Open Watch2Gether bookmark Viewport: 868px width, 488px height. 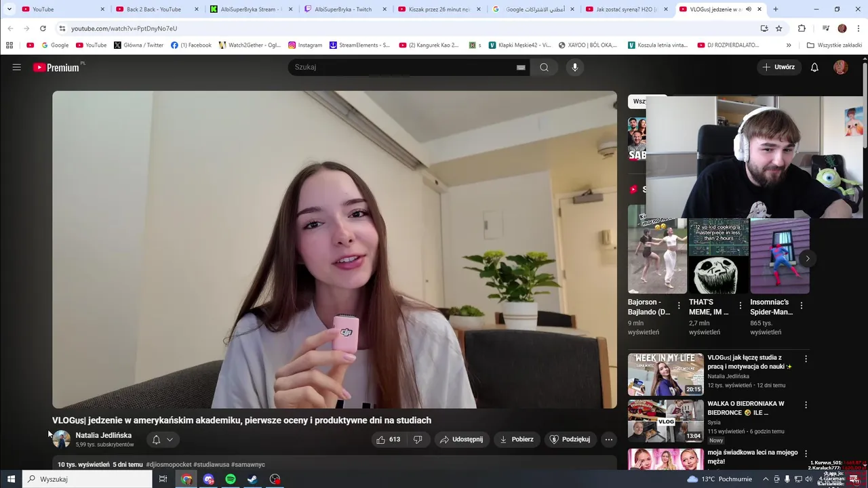[x=250, y=45]
